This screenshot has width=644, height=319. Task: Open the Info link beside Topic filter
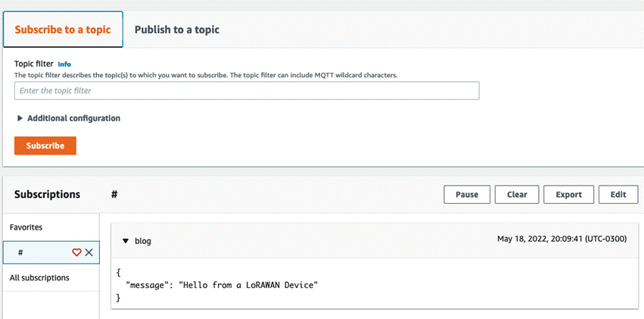coord(64,64)
